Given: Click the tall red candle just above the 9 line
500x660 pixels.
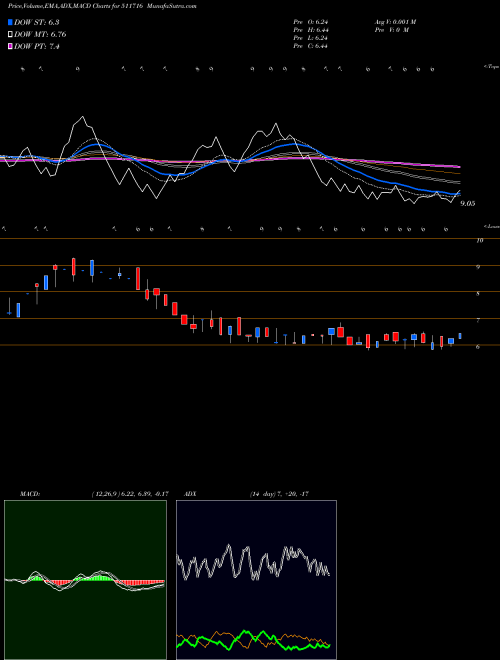Looking at the screenshot, I should (x=74, y=269).
